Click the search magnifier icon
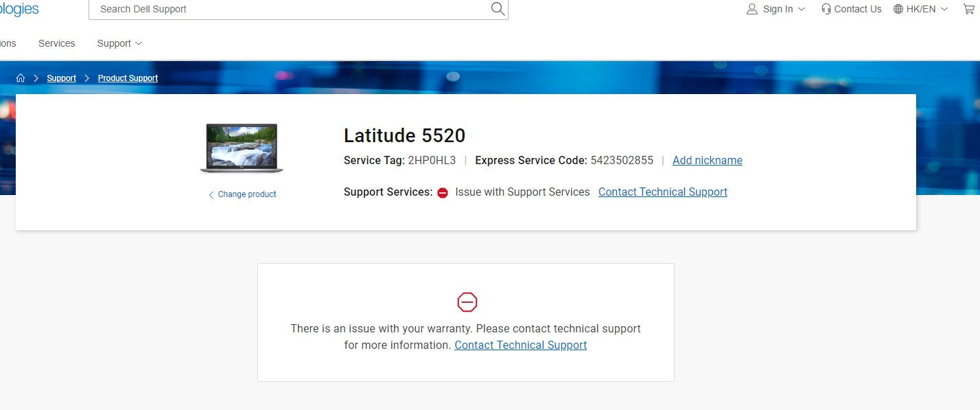Image resolution: width=980 pixels, height=410 pixels. pyautogui.click(x=498, y=9)
